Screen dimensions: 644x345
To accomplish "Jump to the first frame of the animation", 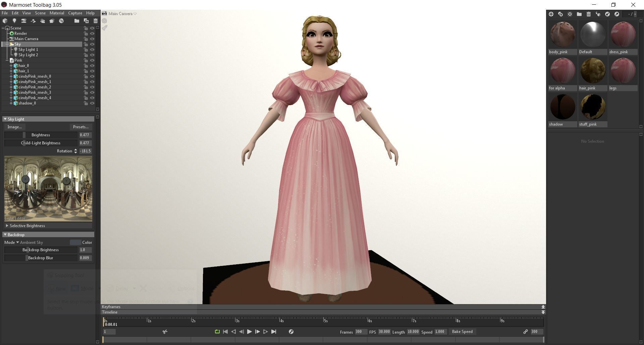I will (225, 332).
